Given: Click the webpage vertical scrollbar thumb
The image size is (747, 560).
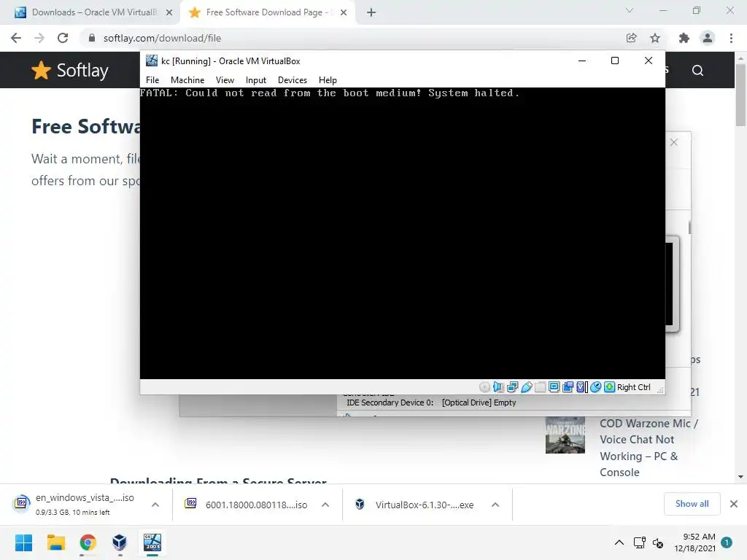Looking at the screenshot, I should pyautogui.click(x=740, y=96).
